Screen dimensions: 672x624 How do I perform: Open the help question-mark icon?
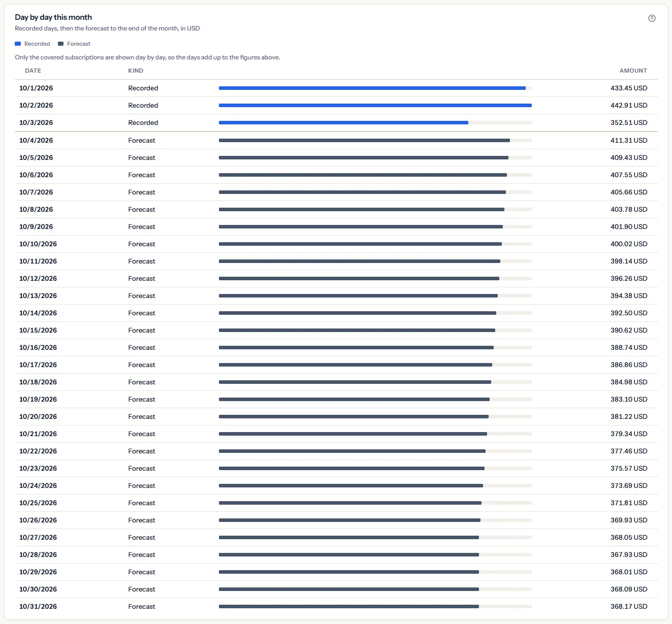[652, 18]
